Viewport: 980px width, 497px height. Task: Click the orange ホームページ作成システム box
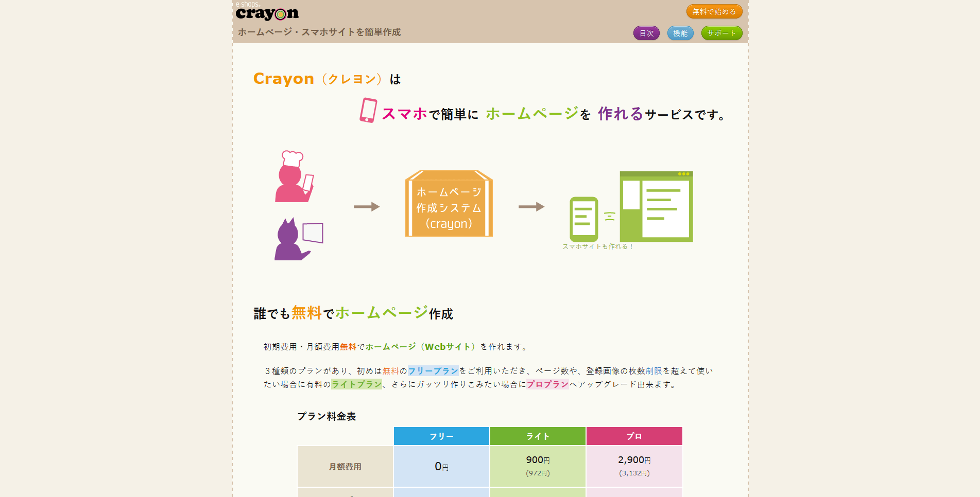coord(449,204)
